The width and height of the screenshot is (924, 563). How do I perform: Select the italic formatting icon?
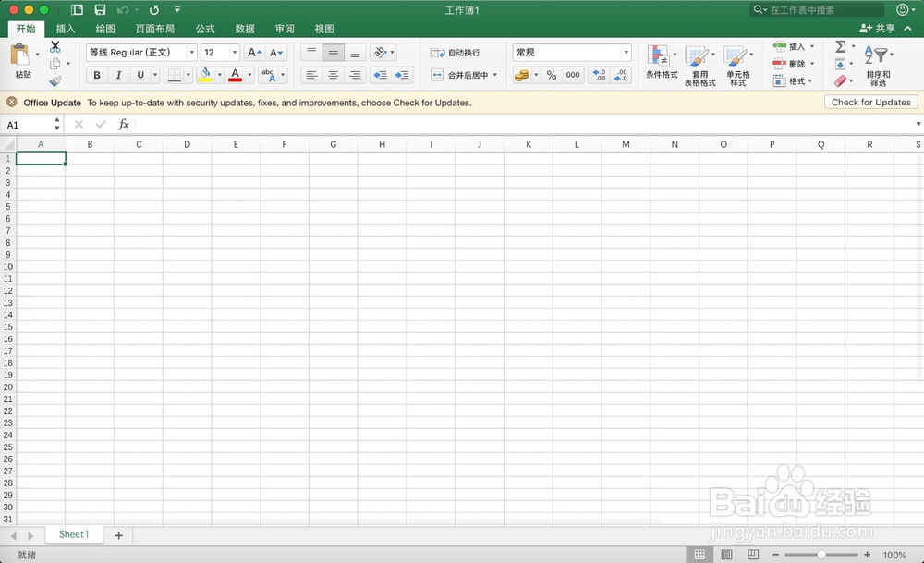click(x=117, y=75)
